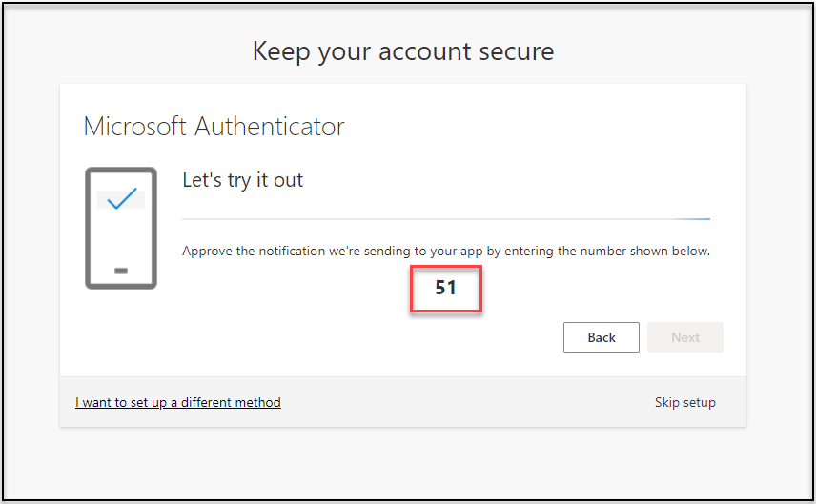
Task: Click the light screen area of the phone graphic
Action: pyautogui.click(x=121, y=229)
